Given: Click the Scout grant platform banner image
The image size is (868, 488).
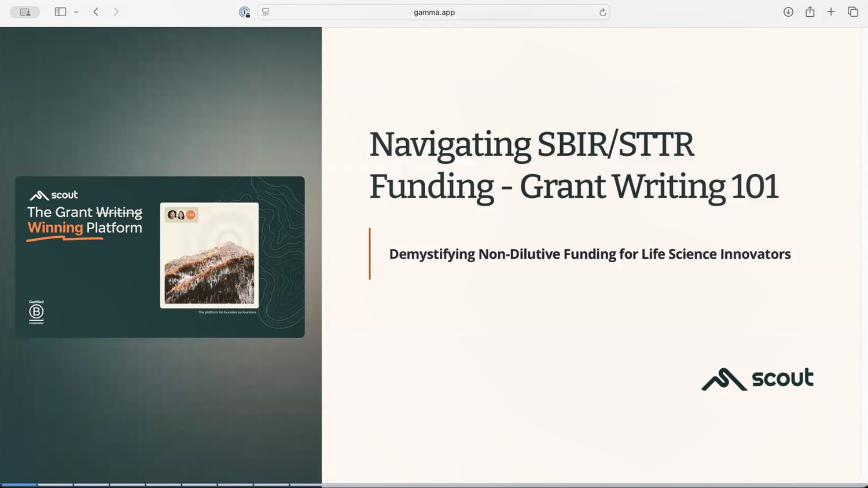Looking at the screenshot, I should (x=160, y=257).
